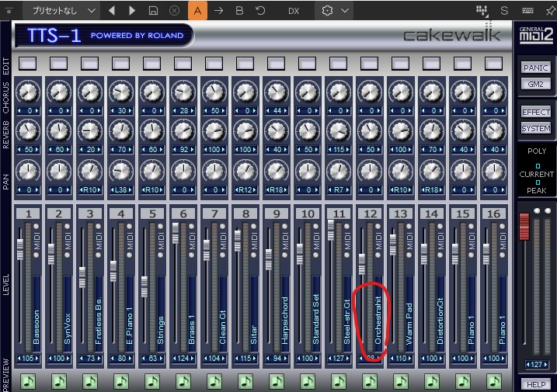Click the GM2 reset button
557x392 pixels.
tap(536, 84)
